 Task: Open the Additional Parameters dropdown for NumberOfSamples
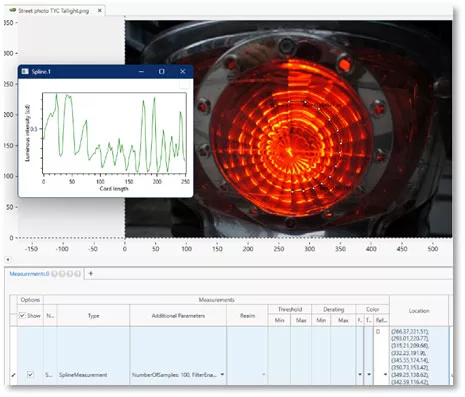[x=222, y=374]
